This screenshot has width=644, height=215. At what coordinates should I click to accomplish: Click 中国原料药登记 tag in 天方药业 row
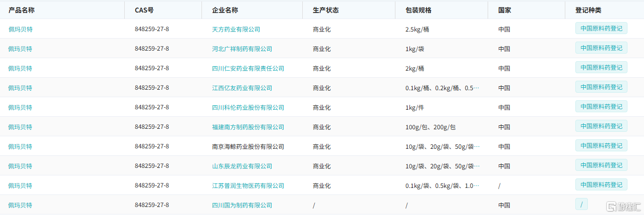[601, 28]
